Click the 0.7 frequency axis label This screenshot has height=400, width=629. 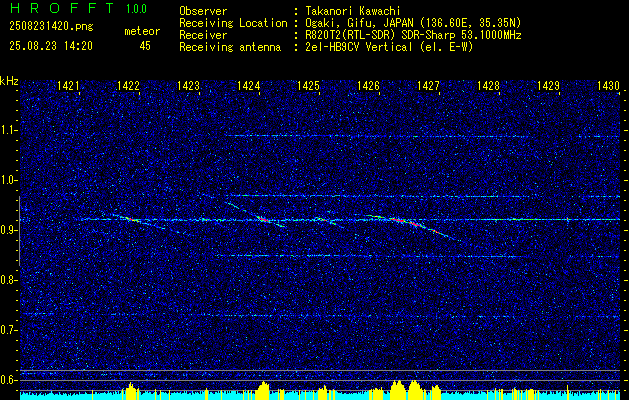[8, 330]
